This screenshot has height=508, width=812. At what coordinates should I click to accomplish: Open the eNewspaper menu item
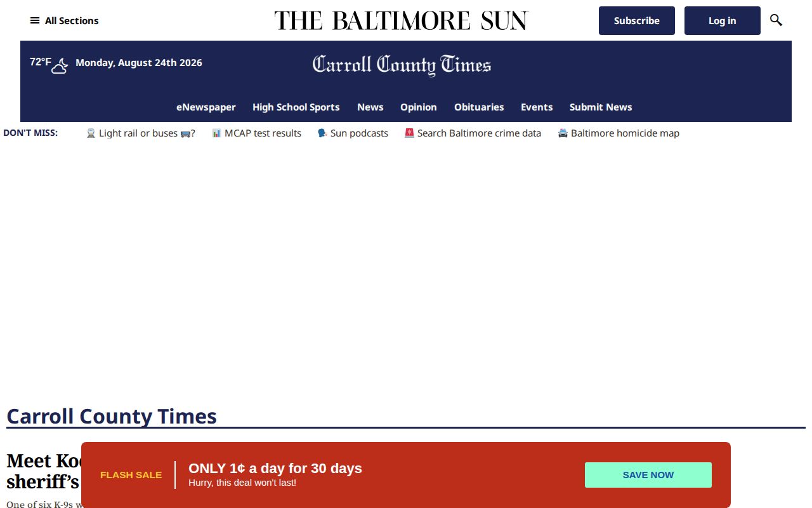pyautogui.click(x=206, y=107)
